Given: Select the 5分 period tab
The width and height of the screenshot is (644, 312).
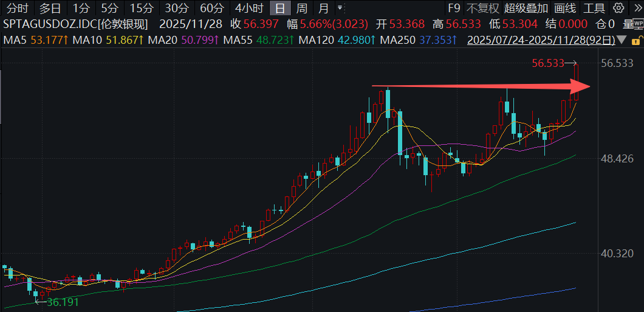Looking at the screenshot, I should point(109,8).
